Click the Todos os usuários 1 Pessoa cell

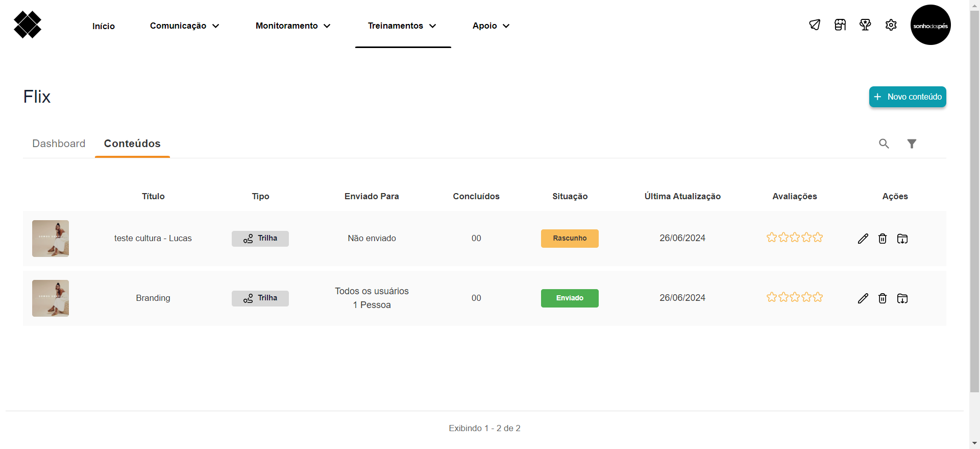click(x=372, y=298)
